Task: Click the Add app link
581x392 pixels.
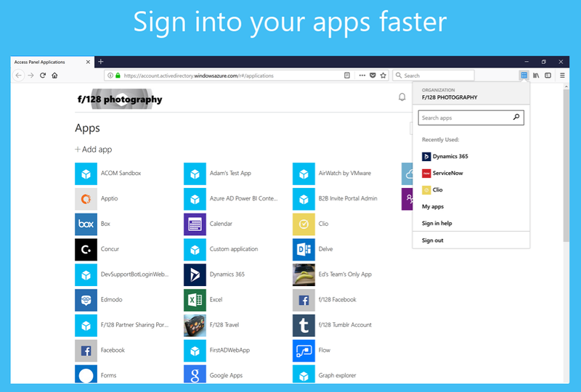Action: coord(94,150)
